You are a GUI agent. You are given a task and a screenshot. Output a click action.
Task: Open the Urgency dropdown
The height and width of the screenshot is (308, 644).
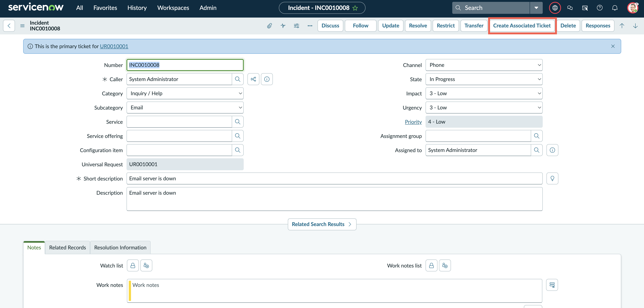(484, 108)
